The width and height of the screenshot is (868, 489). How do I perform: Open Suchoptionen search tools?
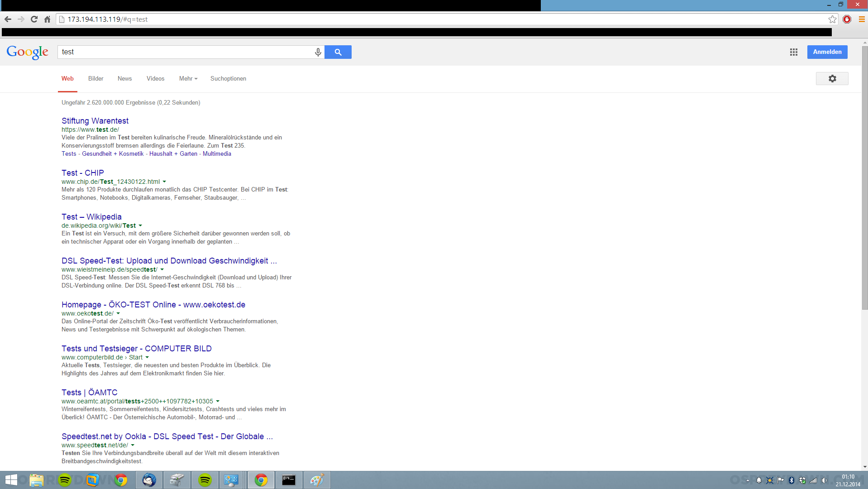pos(228,78)
